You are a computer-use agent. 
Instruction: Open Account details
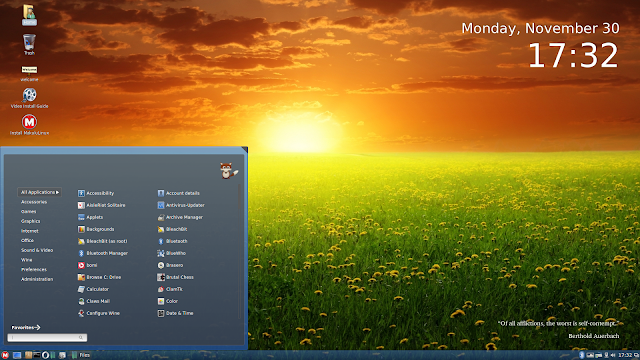(178, 193)
